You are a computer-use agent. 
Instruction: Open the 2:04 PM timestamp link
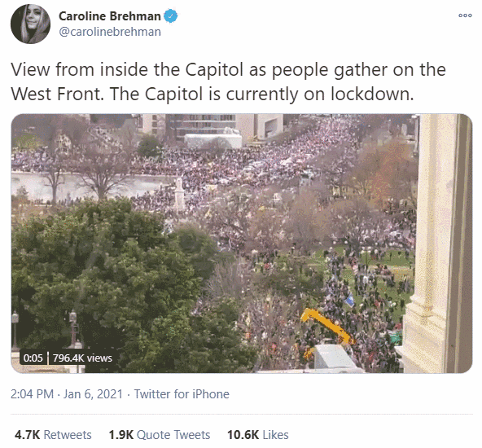point(32,394)
